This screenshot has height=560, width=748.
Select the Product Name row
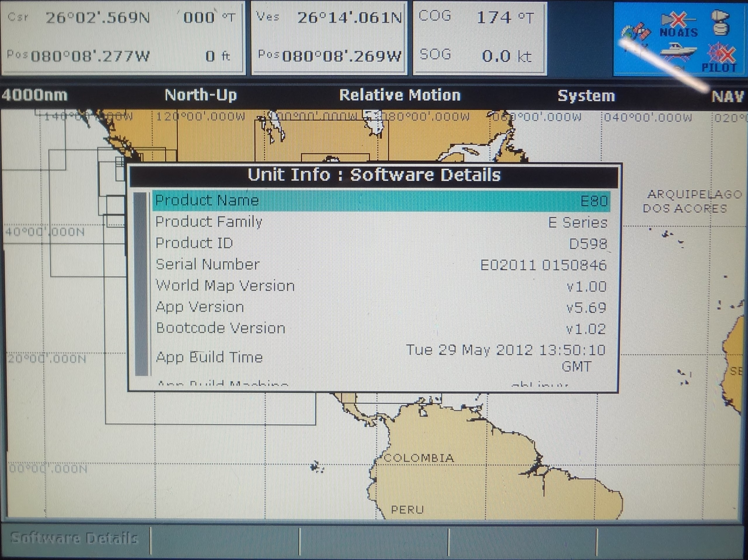coord(381,201)
